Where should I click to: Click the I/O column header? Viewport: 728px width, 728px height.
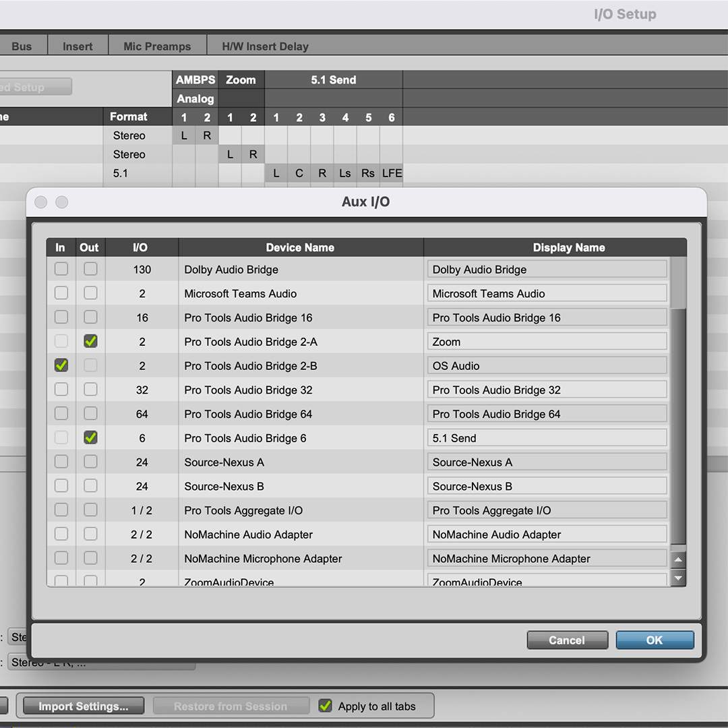(140, 247)
